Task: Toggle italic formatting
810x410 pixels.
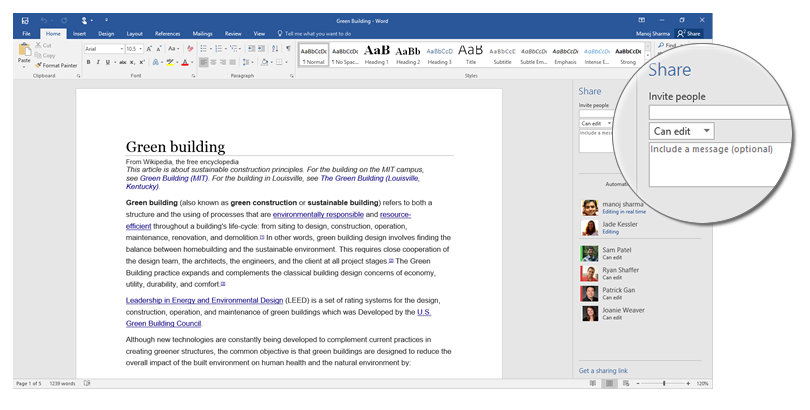Action: tap(98, 62)
